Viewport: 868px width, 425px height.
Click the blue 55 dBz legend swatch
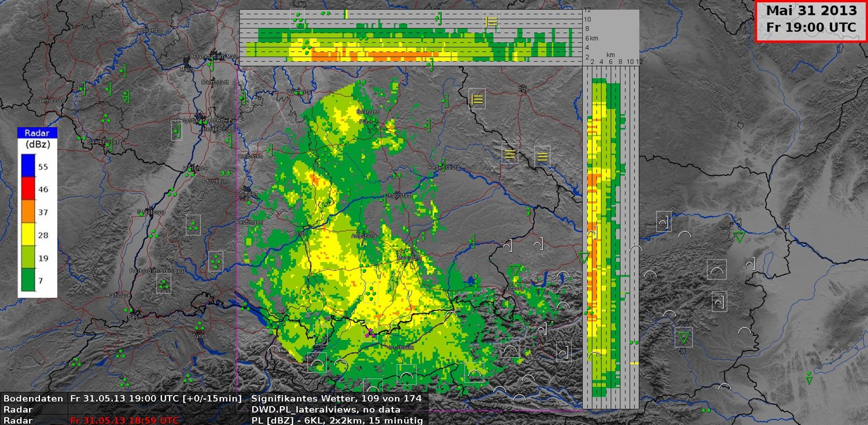click(27, 166)
